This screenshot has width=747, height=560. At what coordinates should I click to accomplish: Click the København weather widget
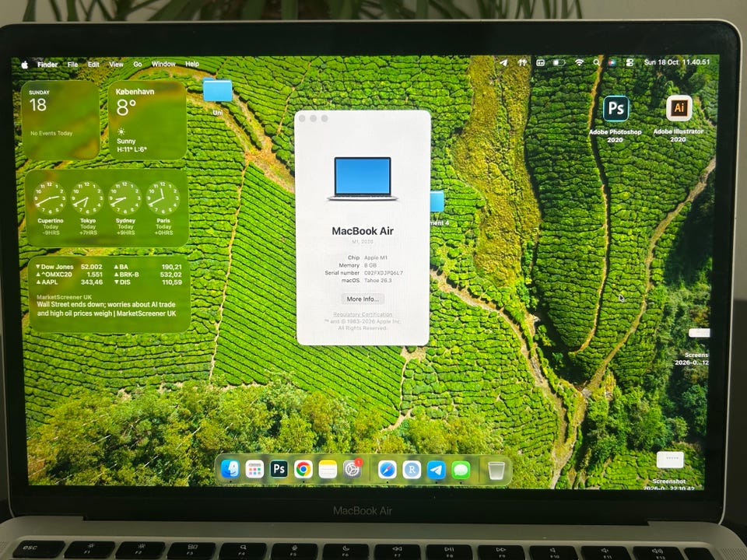[x=147, y=120]
